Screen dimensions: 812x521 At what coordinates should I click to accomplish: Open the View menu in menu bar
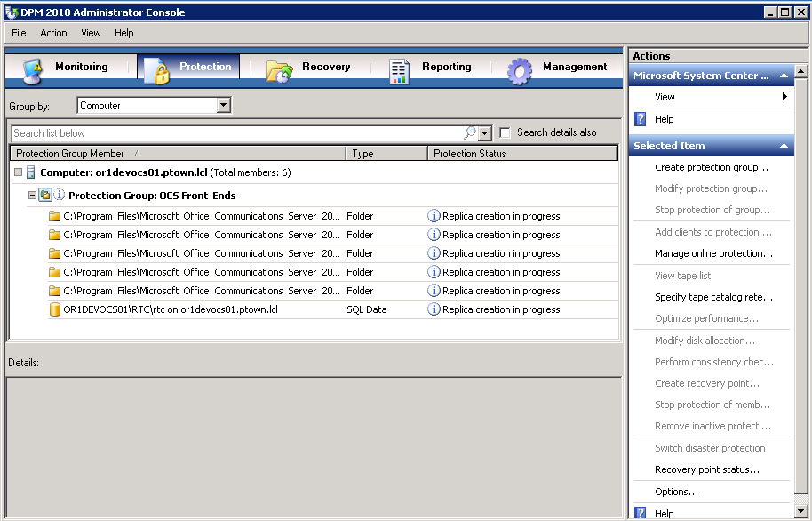91,33
